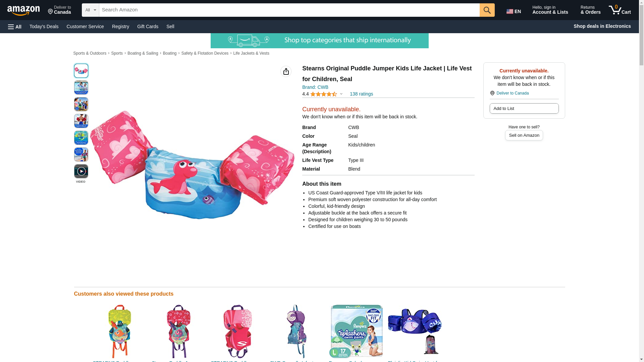This screenshot has width=644, height=362.
Task: Click Sell on Amazon button
Action: 524,135
